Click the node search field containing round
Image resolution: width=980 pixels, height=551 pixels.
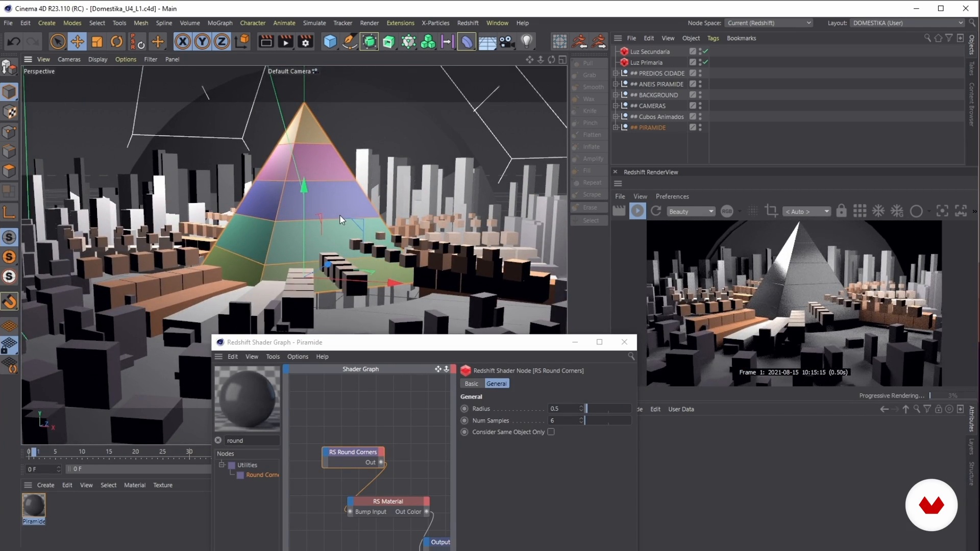click(252, 441)
